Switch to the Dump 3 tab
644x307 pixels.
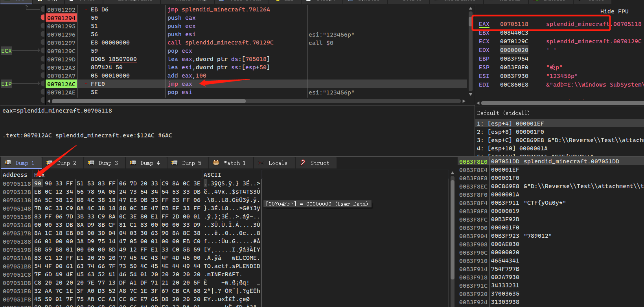tap(104, 163)
